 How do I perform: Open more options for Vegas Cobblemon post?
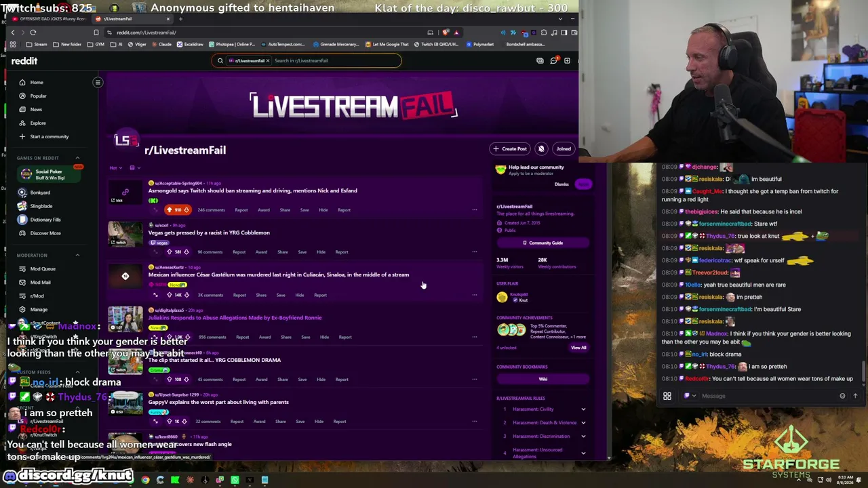[x=474, y=252]
